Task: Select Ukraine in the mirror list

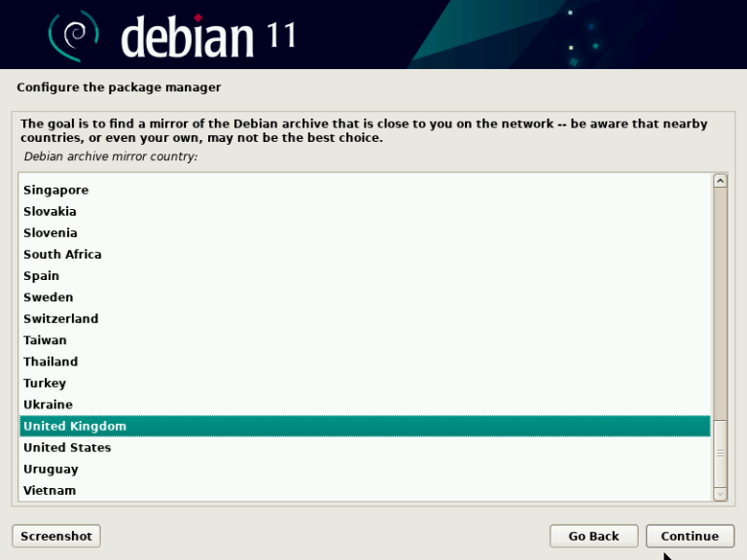Action: click(48, 404)
